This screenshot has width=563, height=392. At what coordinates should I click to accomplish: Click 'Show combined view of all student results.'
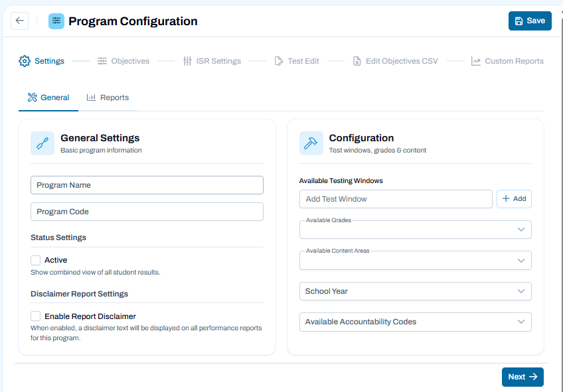(x=95, y=272)
